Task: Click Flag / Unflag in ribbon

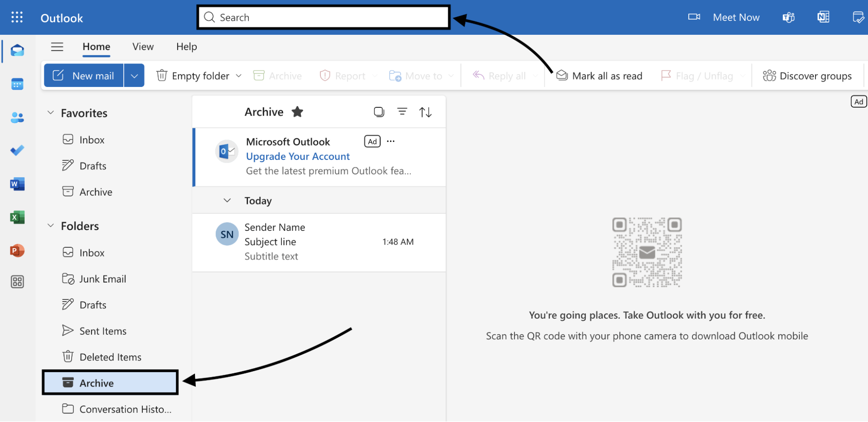Action: point(697,76)
